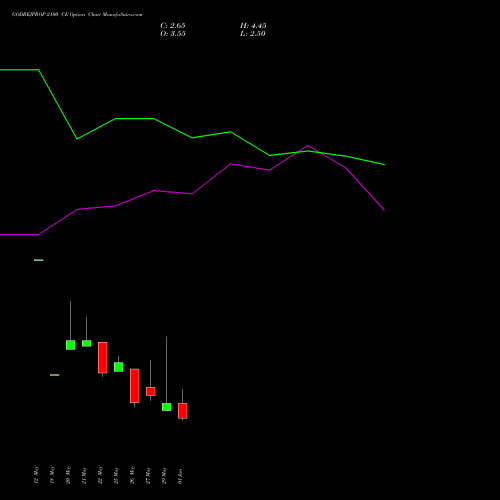Click the low value 'L: 2.50'
The height and width of the screenshot is (500, 500).
point(253,34)
